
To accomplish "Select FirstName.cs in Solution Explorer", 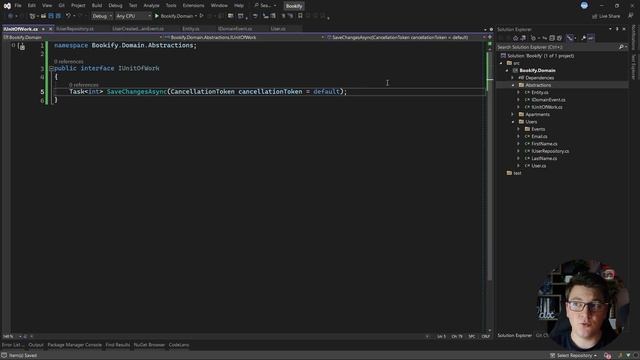I will 544,144.
